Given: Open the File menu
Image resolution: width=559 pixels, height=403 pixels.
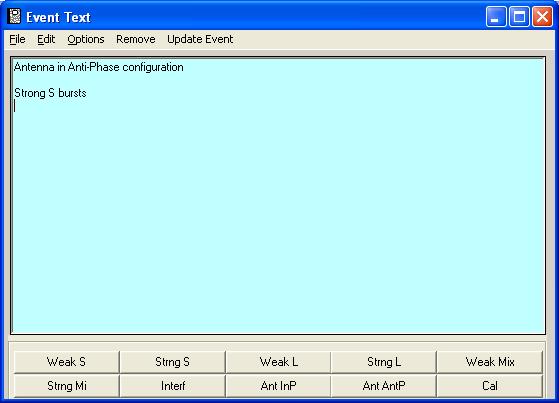Looking at the screenshot, I should pos(17,39).
